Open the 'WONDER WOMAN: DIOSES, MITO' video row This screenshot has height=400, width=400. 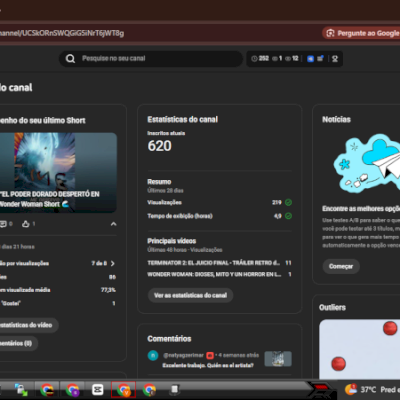point(219,274)
